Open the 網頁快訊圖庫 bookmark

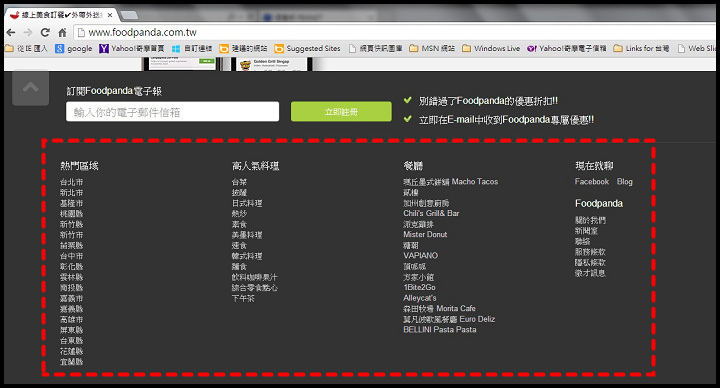pyautogui.click(x=376, y=48)
